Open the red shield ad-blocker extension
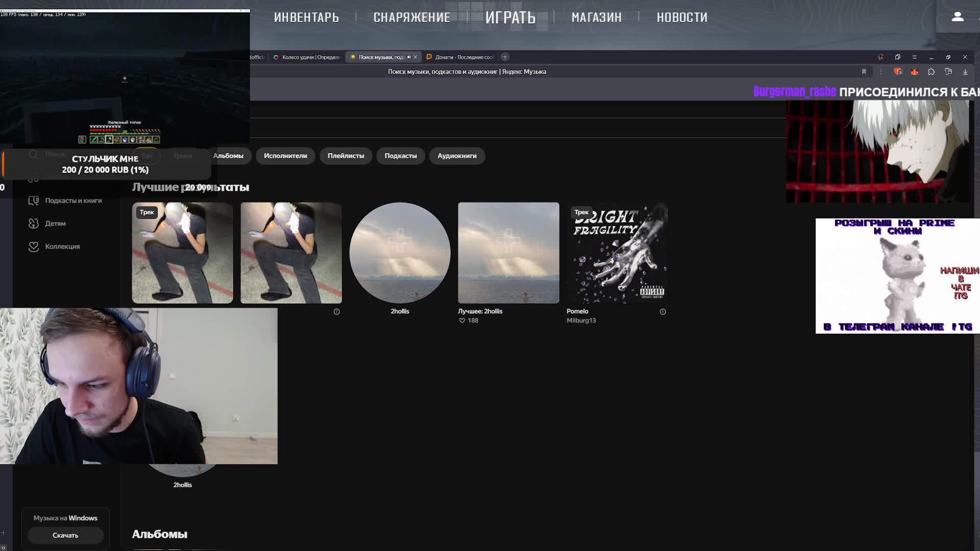This screenshot has width=980, height=551. (898, 72)
